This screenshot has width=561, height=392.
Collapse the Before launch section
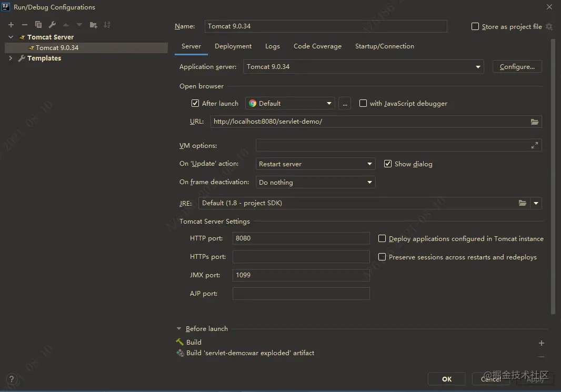click(179, 328)
